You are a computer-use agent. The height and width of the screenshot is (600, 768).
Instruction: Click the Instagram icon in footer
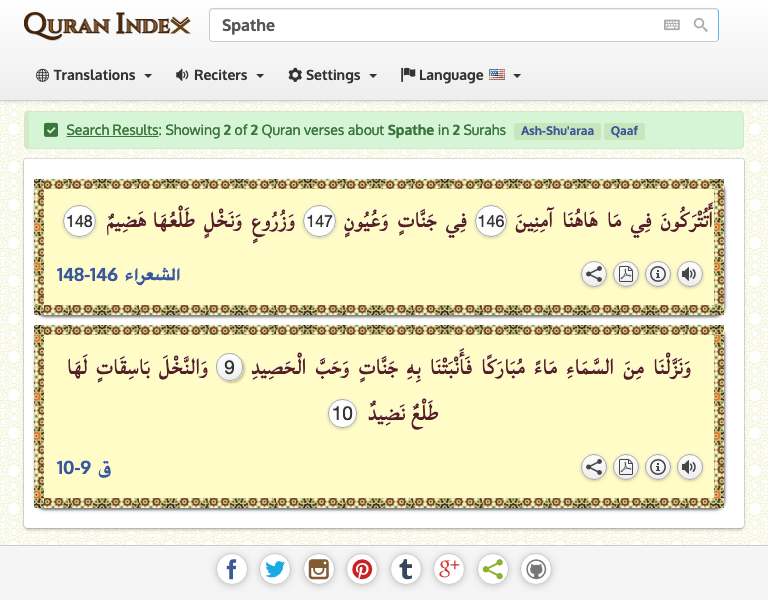[318, 569]
